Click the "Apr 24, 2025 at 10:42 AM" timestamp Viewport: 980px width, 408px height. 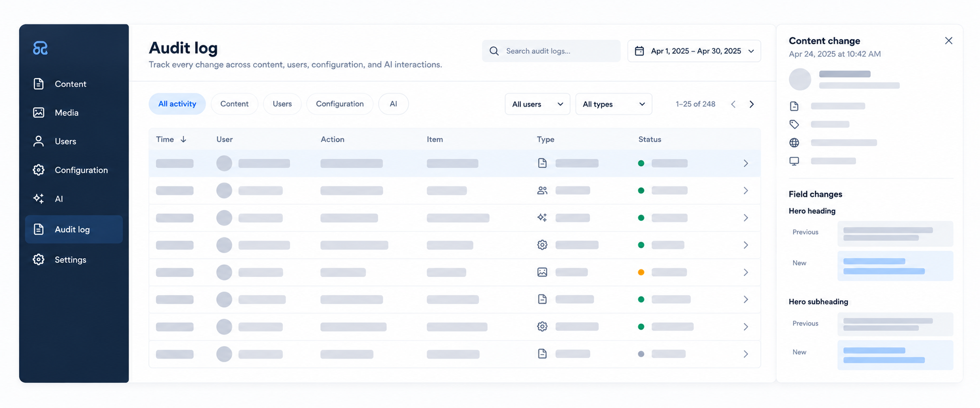(x=835, y=54)
